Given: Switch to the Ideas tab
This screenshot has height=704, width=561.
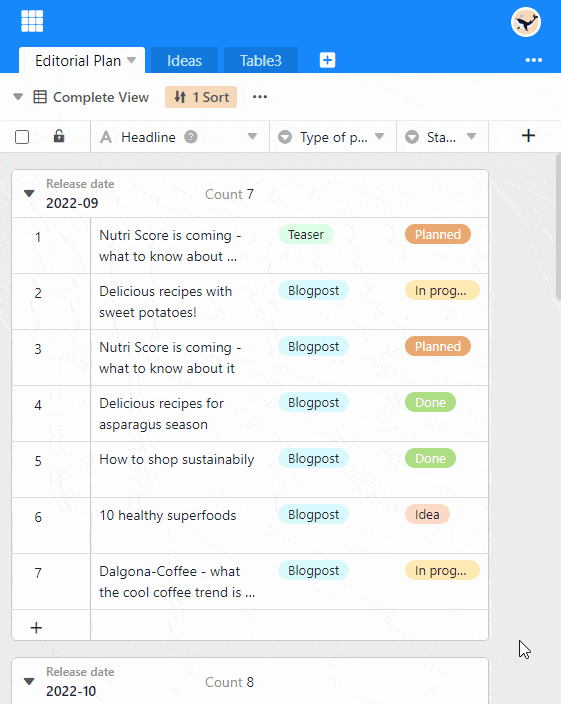Looking at the screenshot, I should pyautogui.click(x=184, y=61).
